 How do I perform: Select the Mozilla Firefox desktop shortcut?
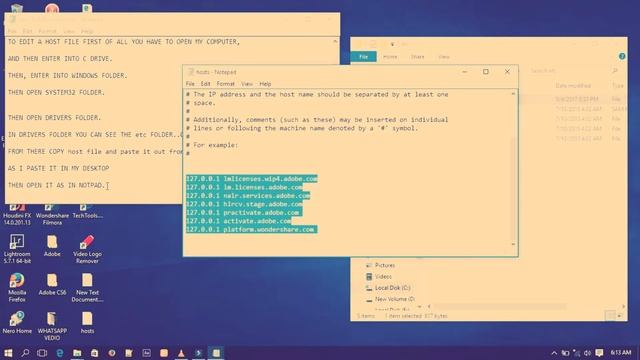point(17,288)
